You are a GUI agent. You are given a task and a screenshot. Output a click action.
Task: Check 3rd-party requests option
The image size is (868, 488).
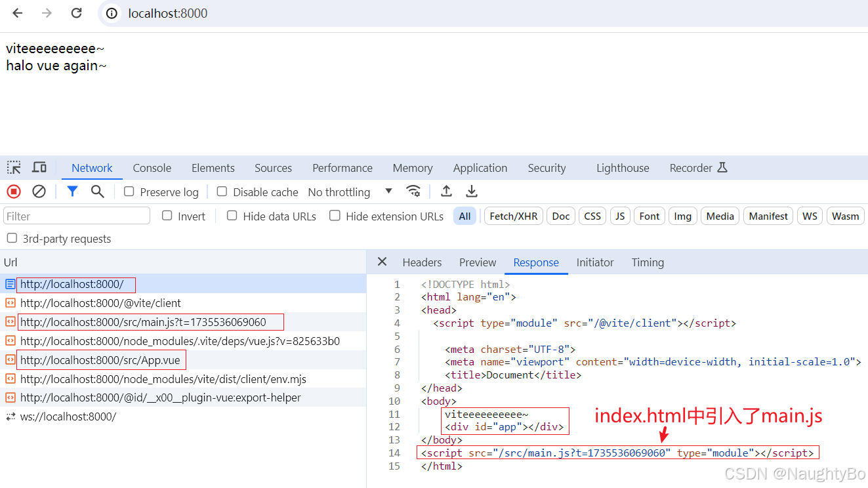tap(11, 238)
